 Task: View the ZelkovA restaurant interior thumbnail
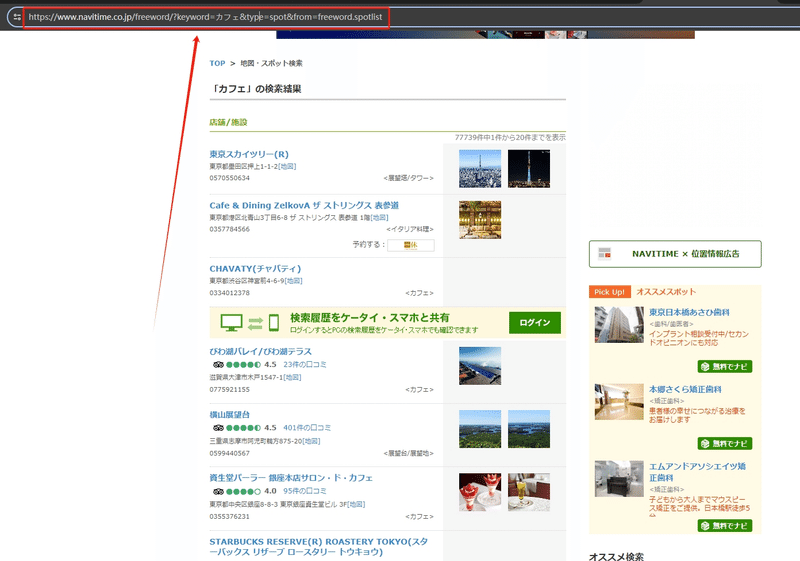click(x=480, y=220)
